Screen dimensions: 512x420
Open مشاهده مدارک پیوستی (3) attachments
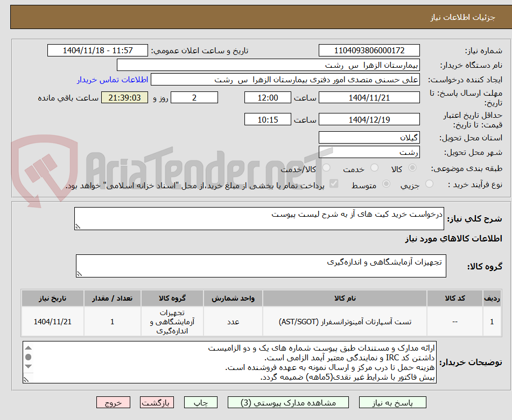[x=288, y=402]
